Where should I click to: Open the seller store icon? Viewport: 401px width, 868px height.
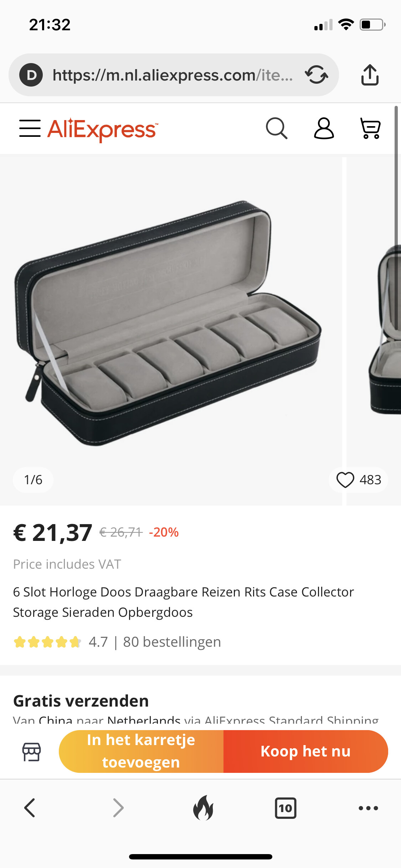pyautogui.click(x=32, y=752)
